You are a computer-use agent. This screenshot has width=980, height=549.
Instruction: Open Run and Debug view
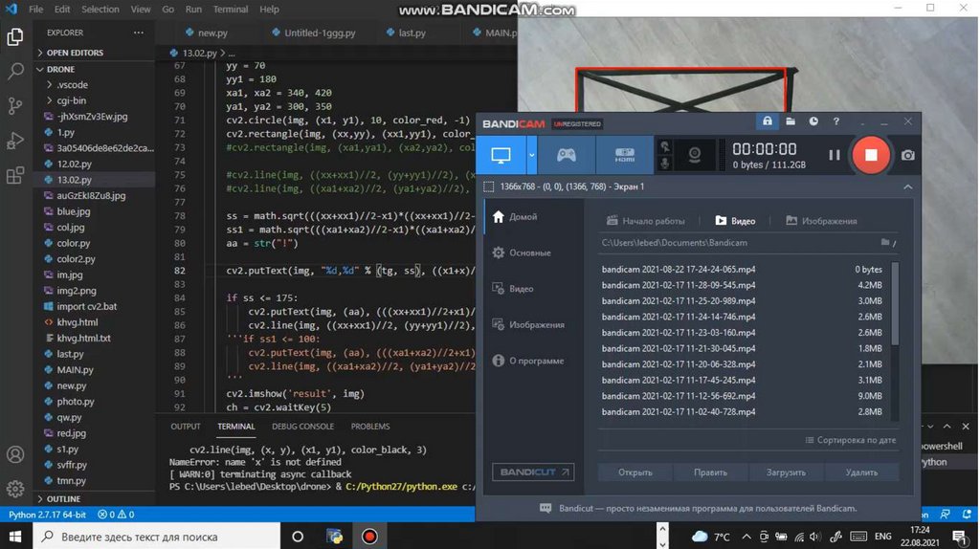tap(15, 142)
